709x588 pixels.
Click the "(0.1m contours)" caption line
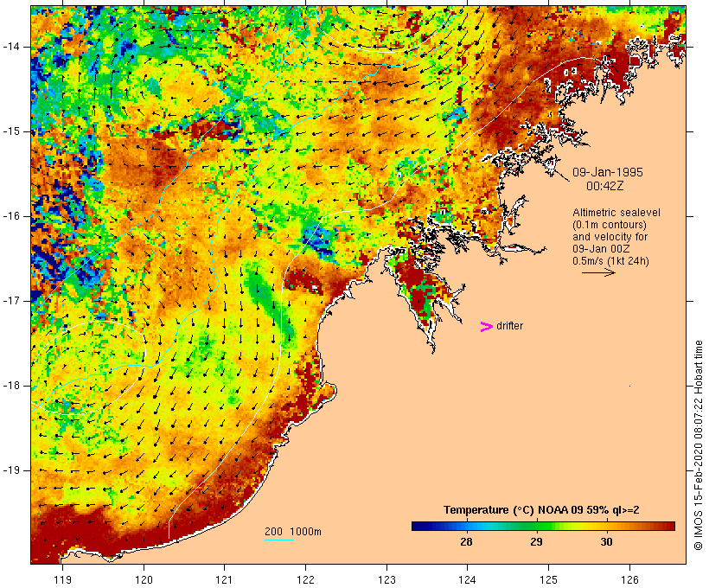click(610, 225)
